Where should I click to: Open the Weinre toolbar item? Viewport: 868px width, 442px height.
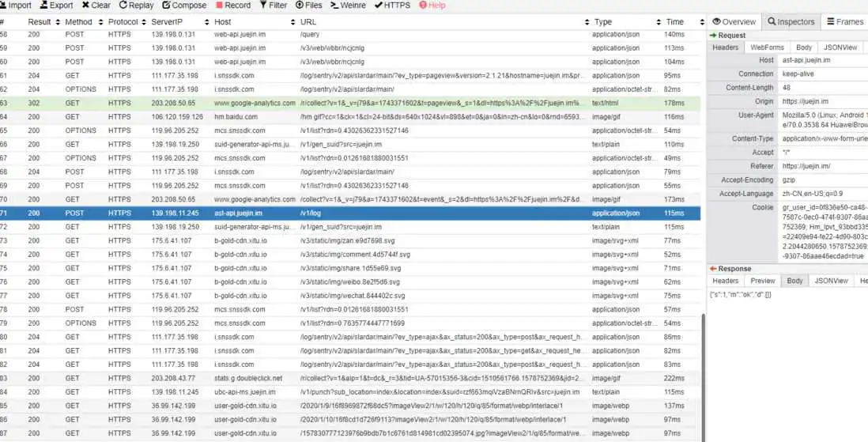pos(348,5)
